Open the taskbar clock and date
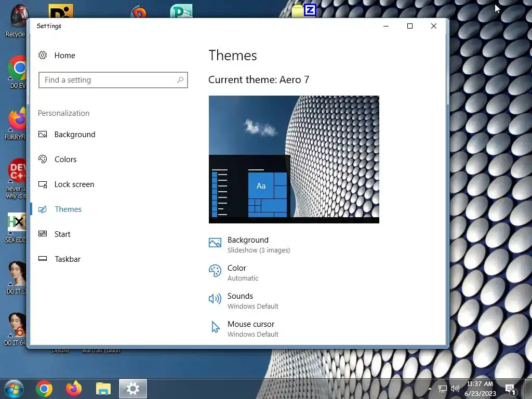The image size is (532, 399). [480, 389]
